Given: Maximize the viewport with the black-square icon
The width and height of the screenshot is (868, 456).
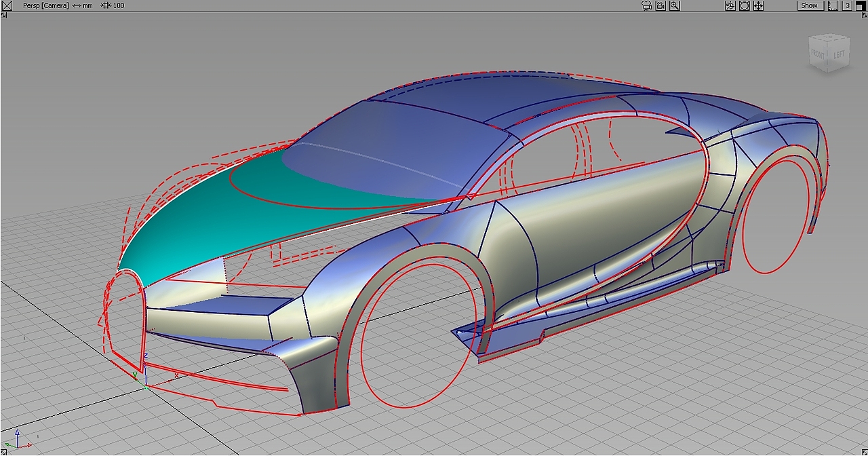Looking at the screenshot, I should 861,5.
